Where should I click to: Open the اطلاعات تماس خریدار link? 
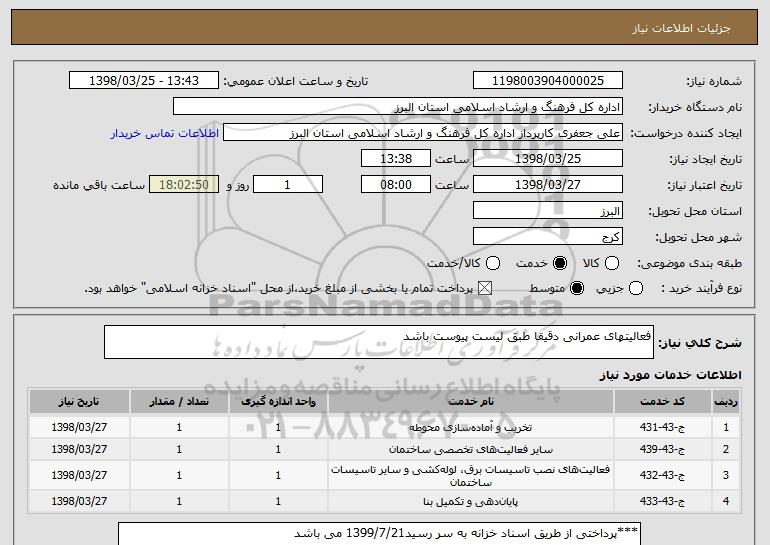click(165, 133)
